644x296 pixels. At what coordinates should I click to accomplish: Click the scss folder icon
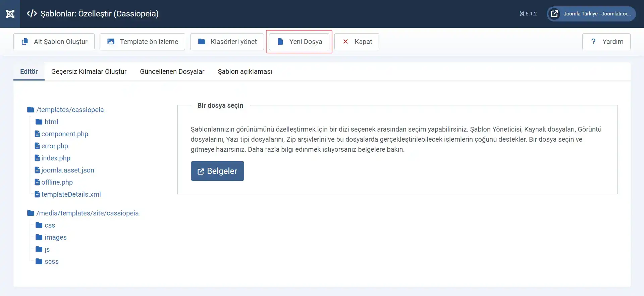coord(39,261)
